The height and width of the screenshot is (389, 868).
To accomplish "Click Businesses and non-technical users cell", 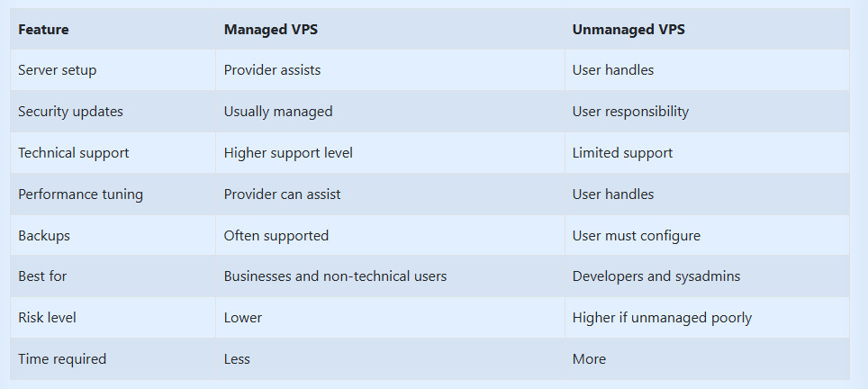I will tap(335, 276).
